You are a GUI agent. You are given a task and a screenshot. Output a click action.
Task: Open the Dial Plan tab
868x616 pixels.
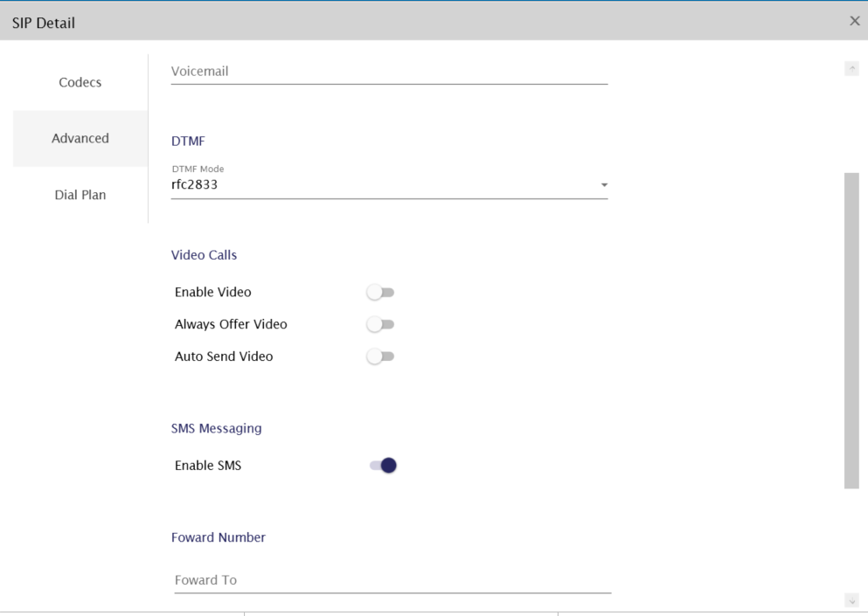pyautogui.click(x=80, y=195)
